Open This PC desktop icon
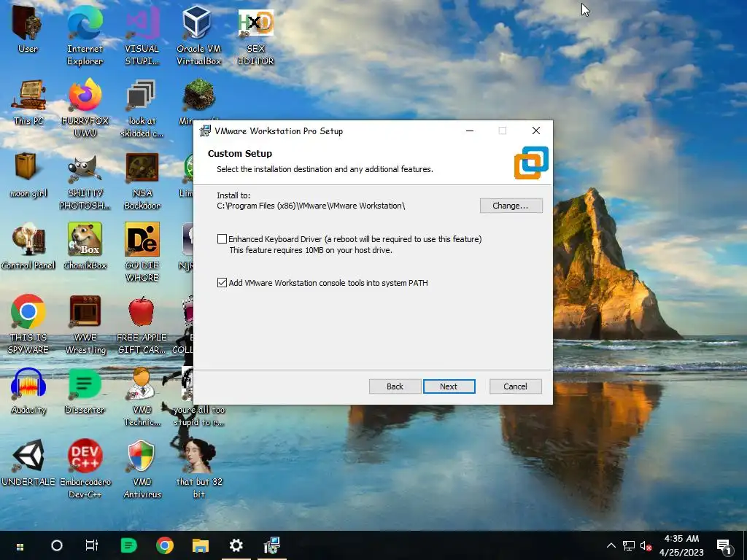Viewport: 747px width, 560px height. pos(28,102)
